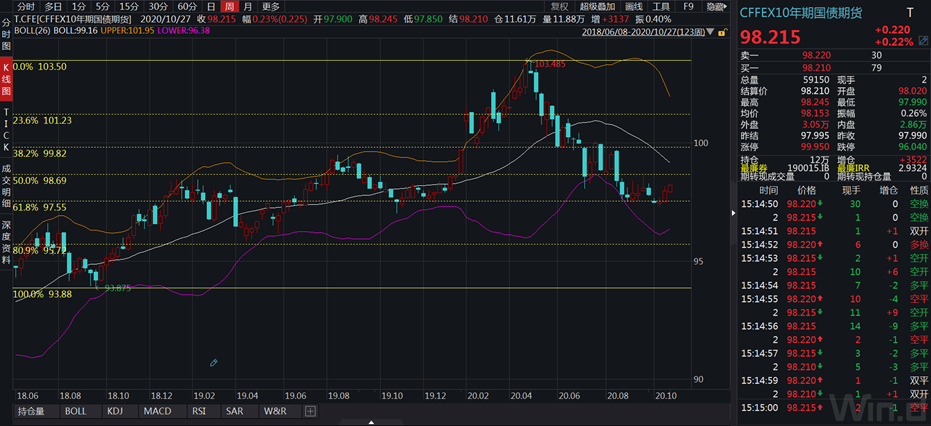Show the RSI indicator tab
Viewport: 931px width, 426px height.
tap(198, 411)
